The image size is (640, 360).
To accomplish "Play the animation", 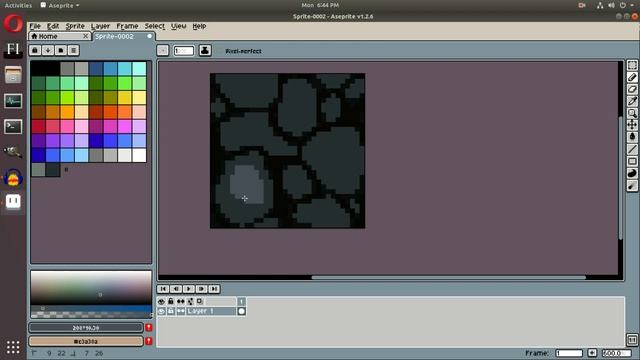I will click(x=189, y=289).
